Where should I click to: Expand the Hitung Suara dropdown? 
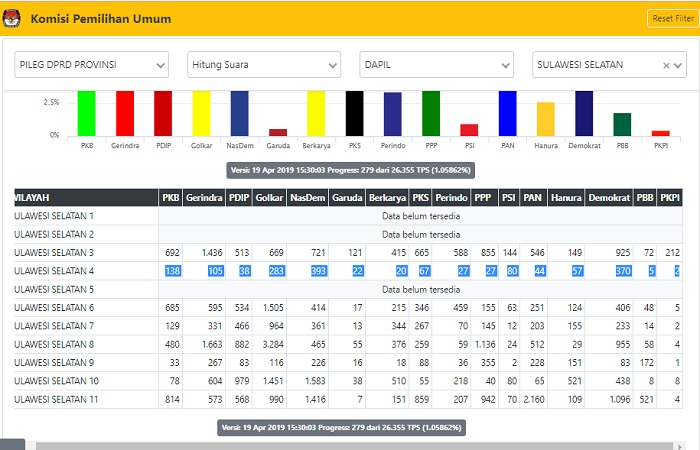point(264,65)
